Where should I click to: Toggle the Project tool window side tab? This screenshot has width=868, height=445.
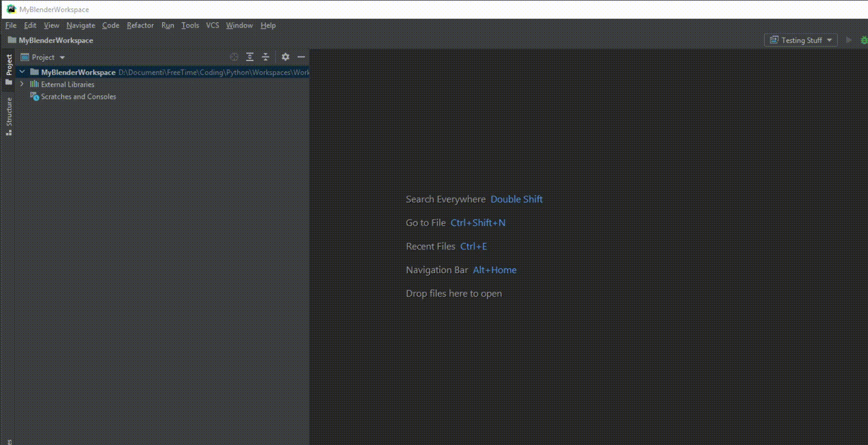pyautogui.click(x=9, y=70)
